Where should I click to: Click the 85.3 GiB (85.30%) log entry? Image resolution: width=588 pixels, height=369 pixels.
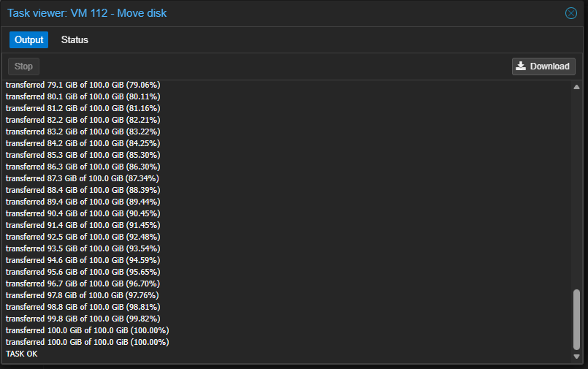coord(83,155)
